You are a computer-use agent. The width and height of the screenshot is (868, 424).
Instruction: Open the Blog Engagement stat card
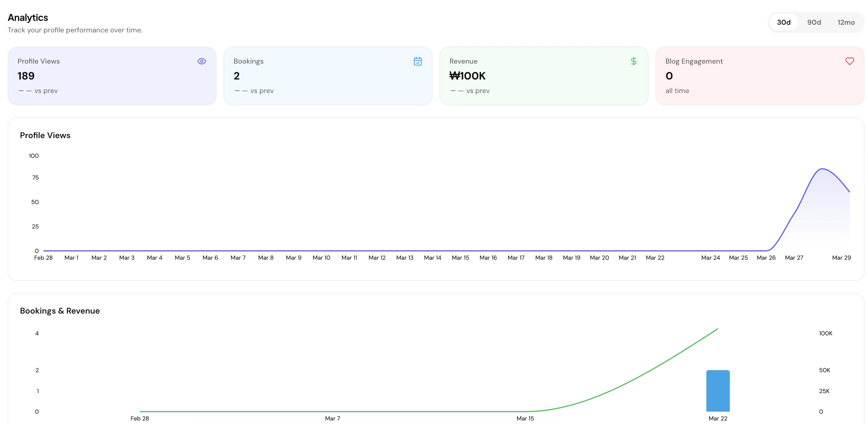click(759, 76)
